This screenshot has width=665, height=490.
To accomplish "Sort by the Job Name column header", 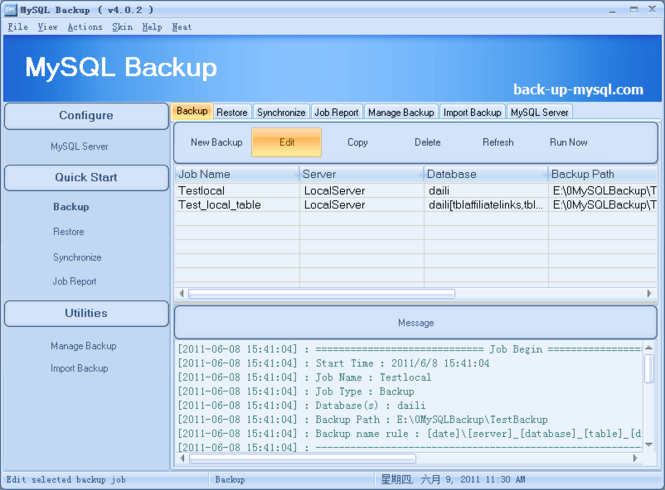I will click(x=237, y=174).
